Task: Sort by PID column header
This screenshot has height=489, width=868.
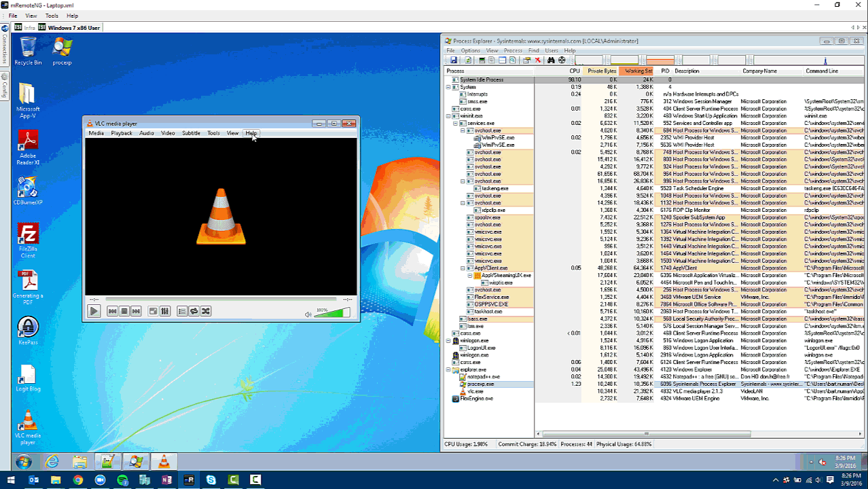Action: (665, 71)
